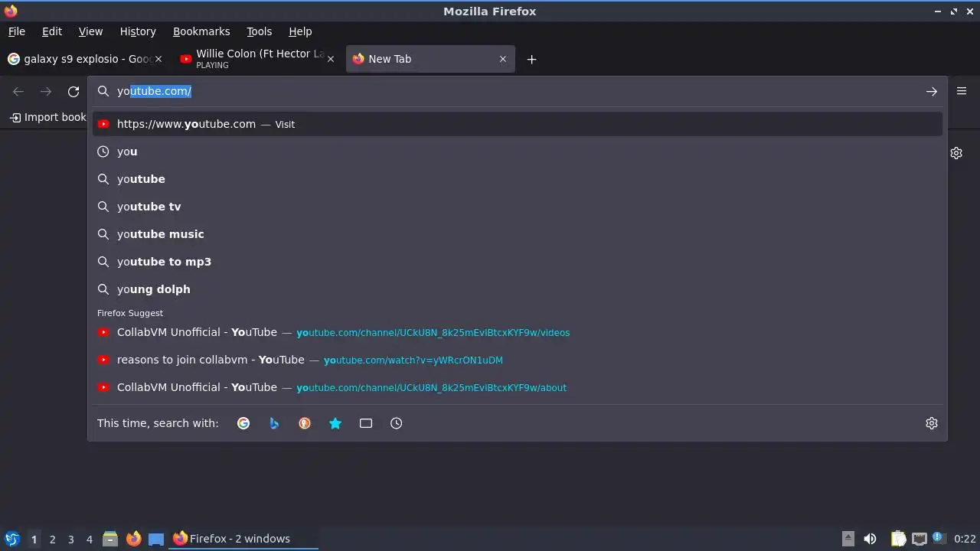Open 'reasons to join collabvm' YouTube suggestion

(517, 360)
